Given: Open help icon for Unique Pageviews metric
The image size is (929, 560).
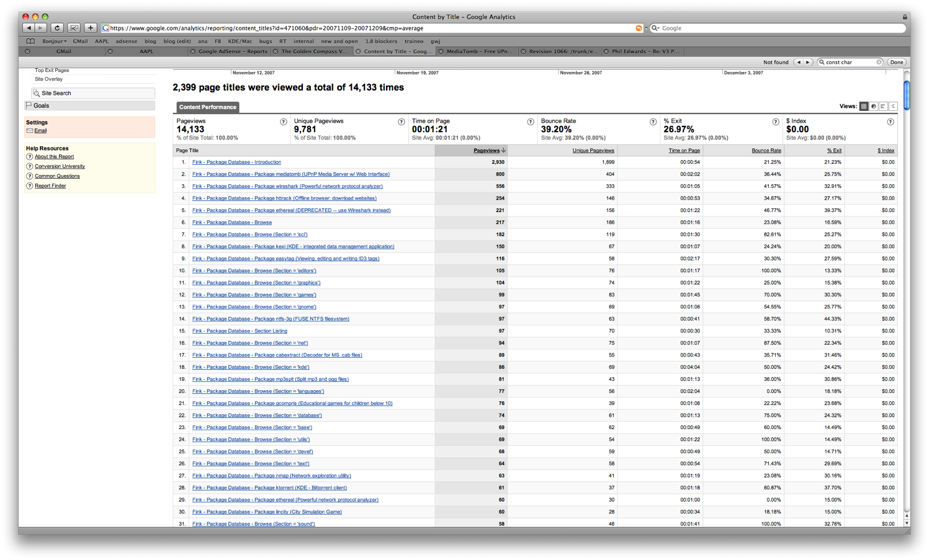Looking at the screenshot, I should pyautogui.click(x=402, y=122).
